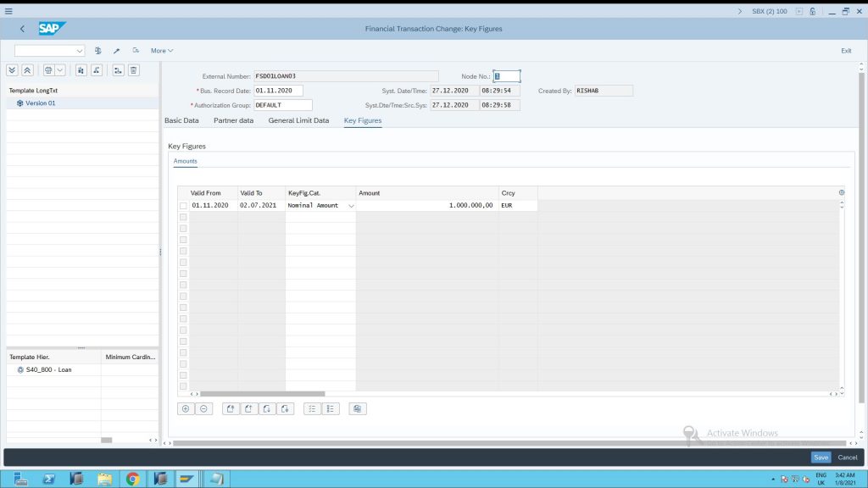The height and width of the screenshot is (488, 868).
Task: Click the hierarchy icon in tree toolbar
Action: [97, 70]
